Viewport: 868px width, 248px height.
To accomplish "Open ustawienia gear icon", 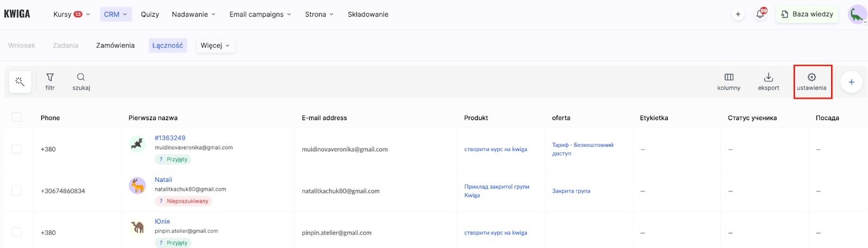I will pos(812,77).
